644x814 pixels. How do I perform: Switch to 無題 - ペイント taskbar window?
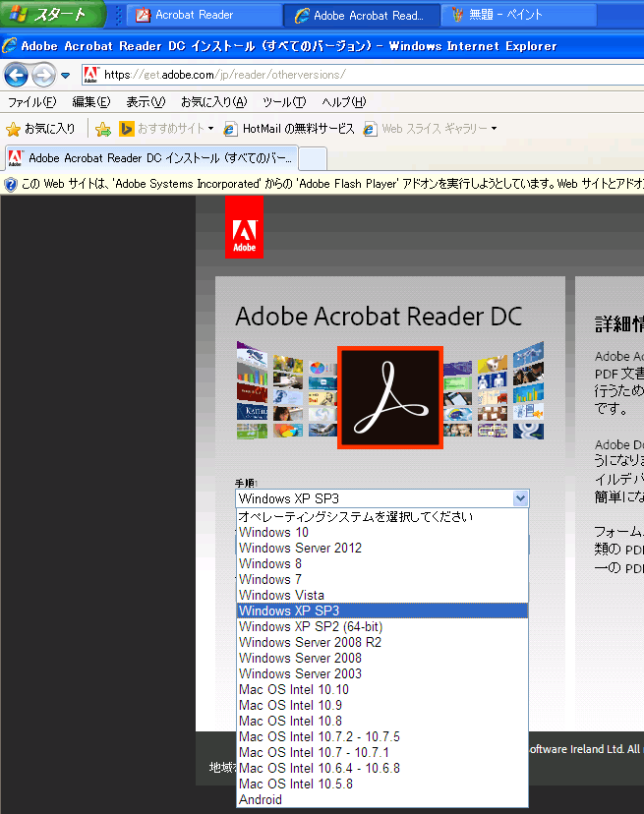[519, 15]
